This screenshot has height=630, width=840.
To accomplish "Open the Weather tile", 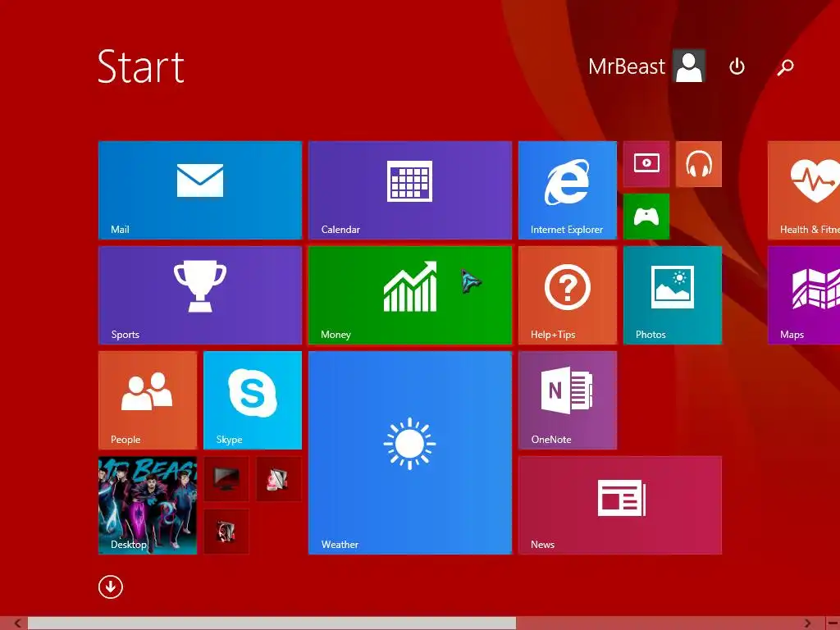I will 410,453.
